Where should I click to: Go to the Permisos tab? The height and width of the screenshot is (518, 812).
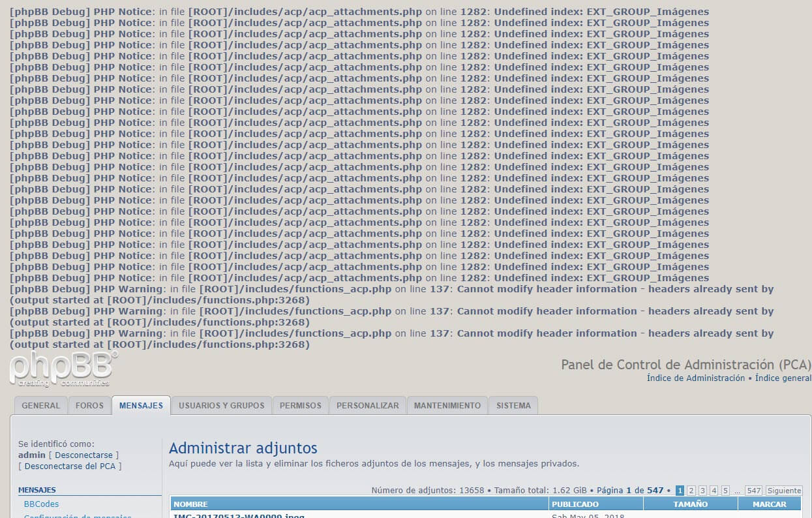point(300,406)
